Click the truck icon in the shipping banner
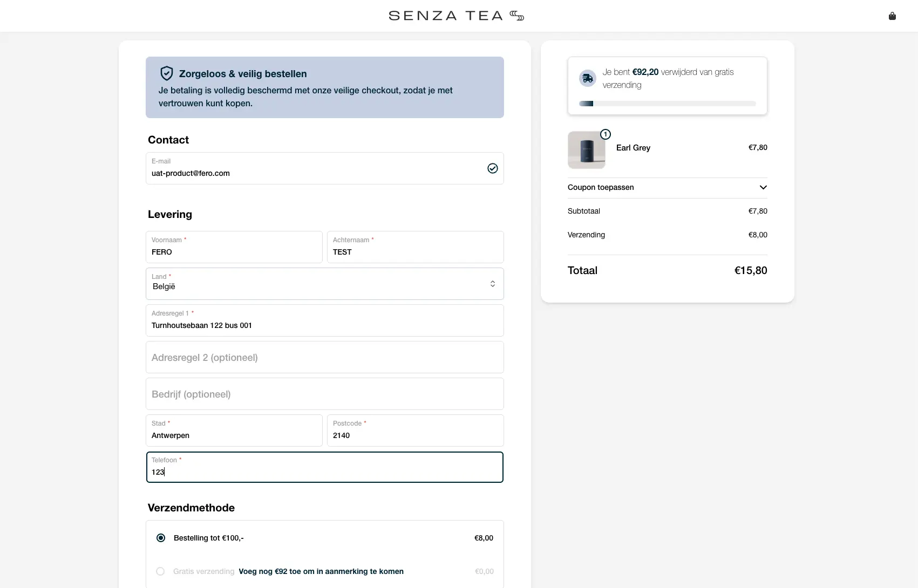The height and width of the screenshot is (588, 918). click(x=587, y=78)
